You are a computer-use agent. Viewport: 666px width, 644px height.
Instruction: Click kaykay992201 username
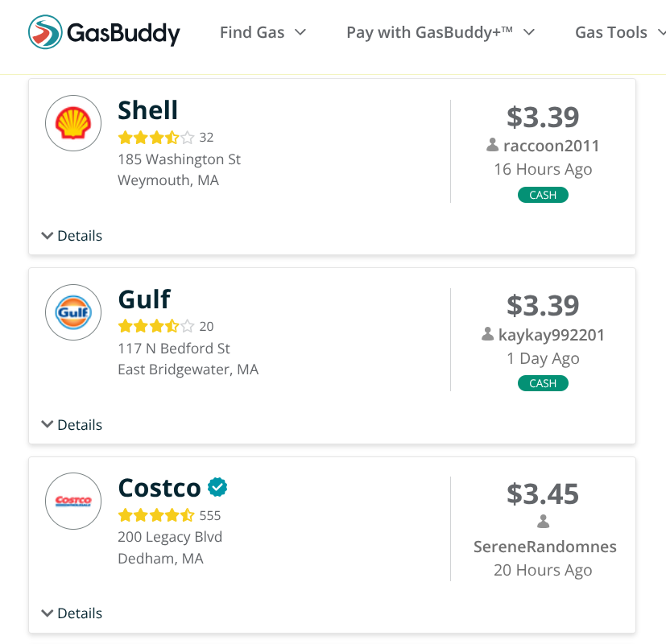tap(552, 335)
